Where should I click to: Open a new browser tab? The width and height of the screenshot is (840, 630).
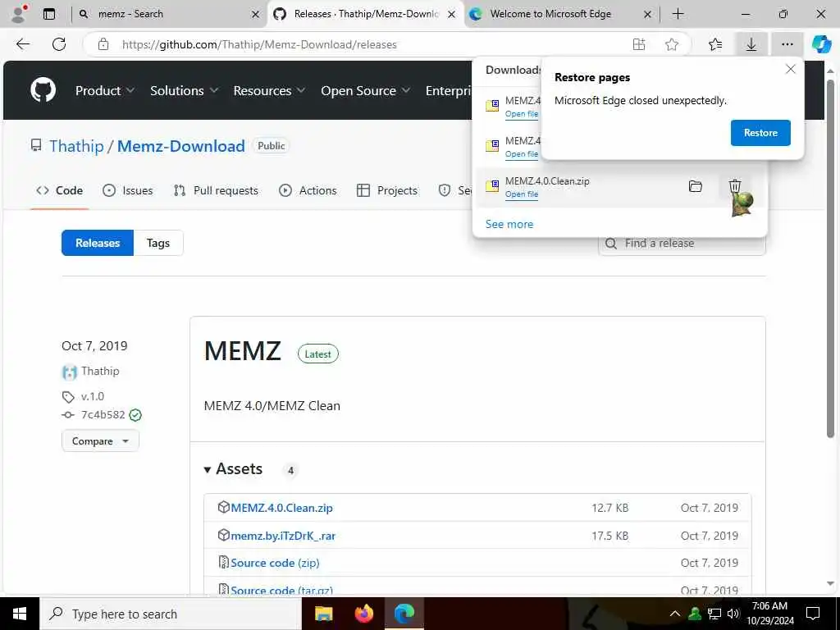pos(678,14)
